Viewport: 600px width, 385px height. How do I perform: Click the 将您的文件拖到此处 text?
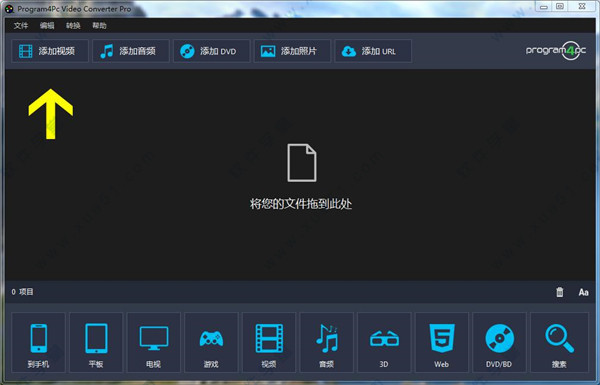coord(301,204)
